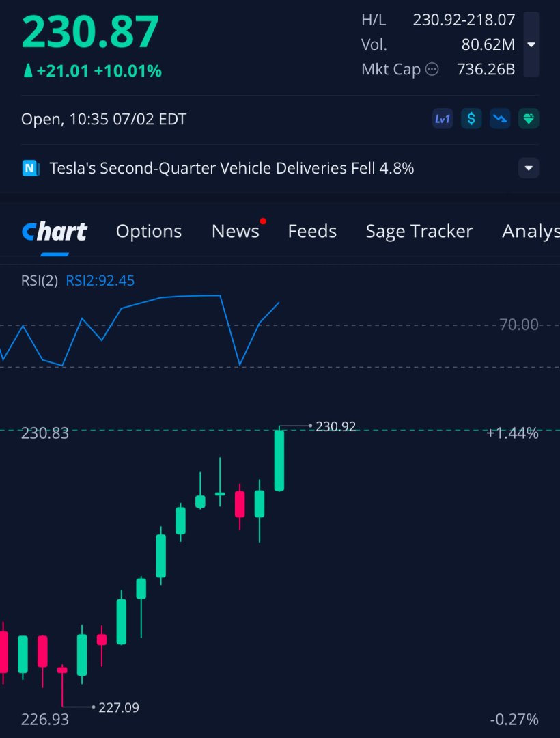Tap the latest green candlestick at 230.92
This screenshot has width=560, height=738.
(279, 461)
